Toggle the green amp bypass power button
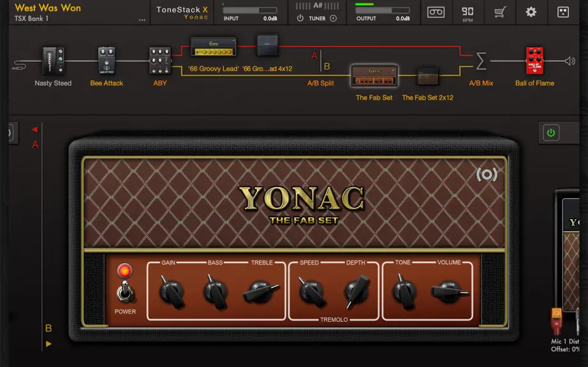 (551, 133)
